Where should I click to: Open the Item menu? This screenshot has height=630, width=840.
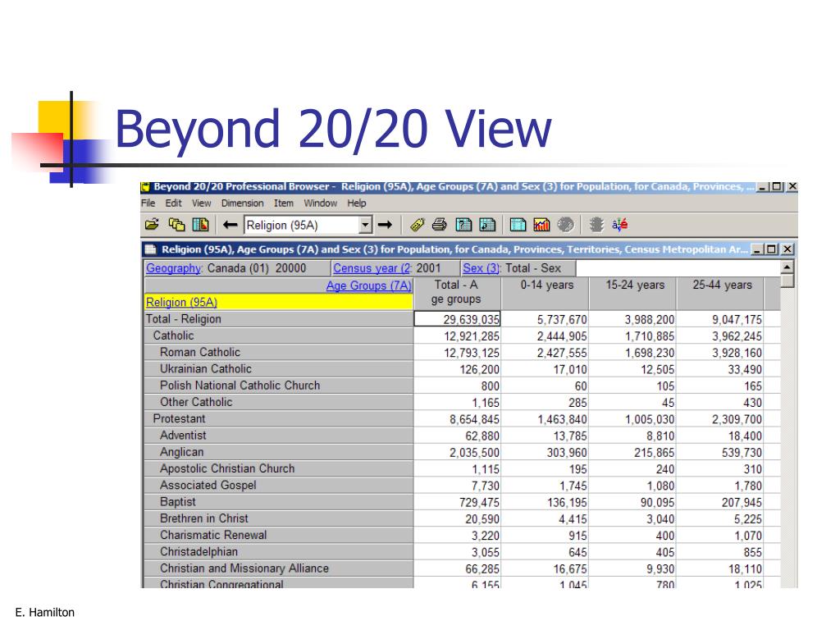click(x=283, y=203)
